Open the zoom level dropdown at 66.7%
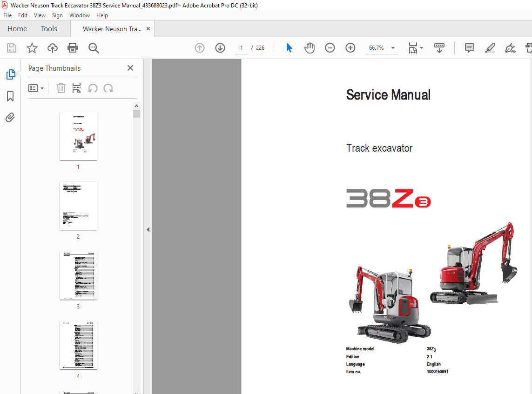The height and width of the screenshot is (394, 532). [393, 48]
